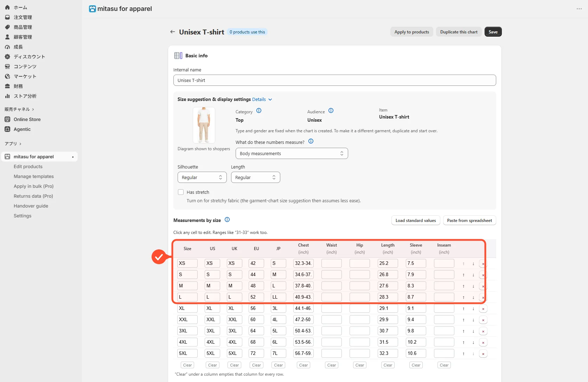Open Settings in the app sidebar
The height and width of the screenshot is (382, 588).
pos(23,216)
